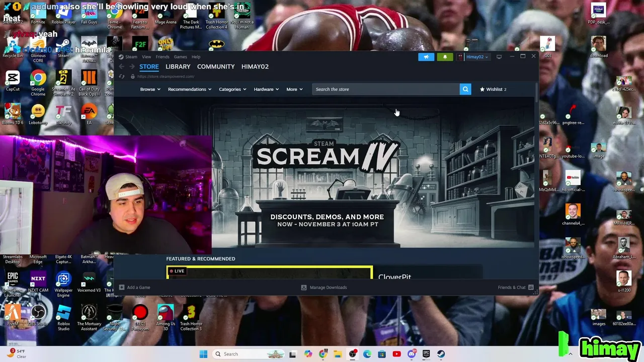Open the Recycle Bin on the desktop

pos(13,48)
